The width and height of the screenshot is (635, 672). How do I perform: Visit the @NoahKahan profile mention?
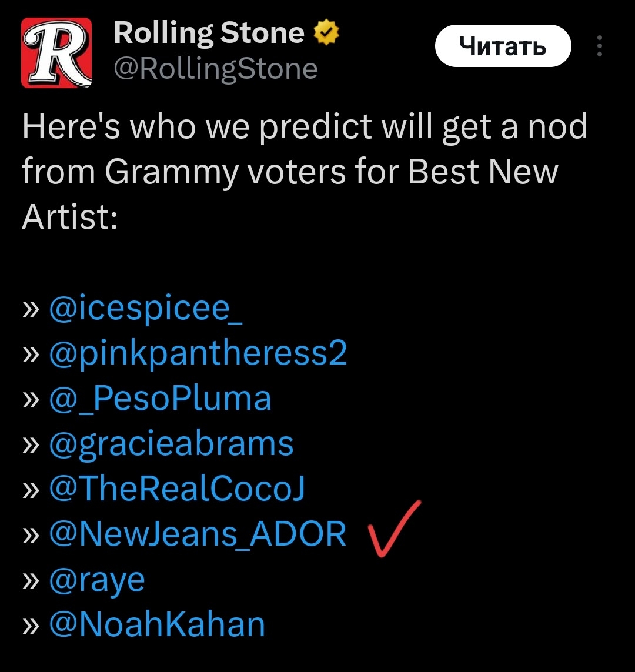pyautogui.click(x=157, y=624)
